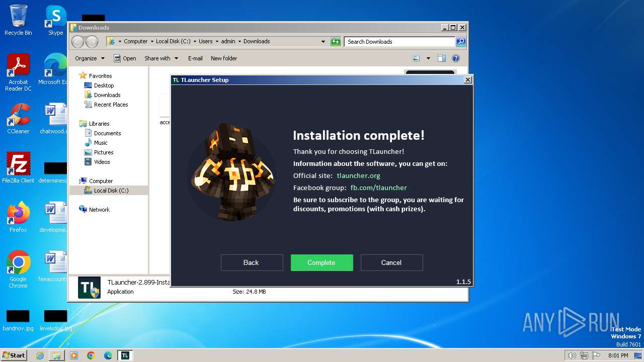Open the FileZilla Client desktop icon

18,167
